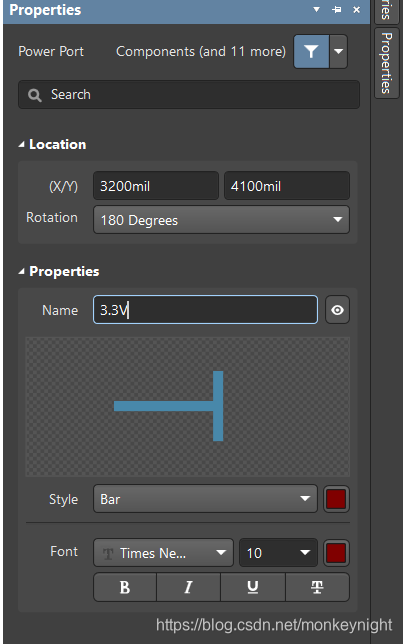Open the font size 10 dropdown
This screenshot has height=644, width=403.
tap(278, 553)
